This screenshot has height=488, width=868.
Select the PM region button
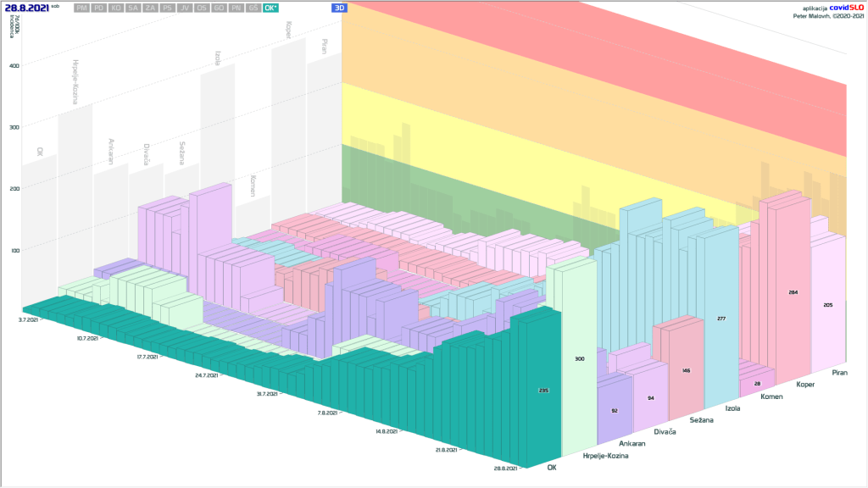[81, 8]
